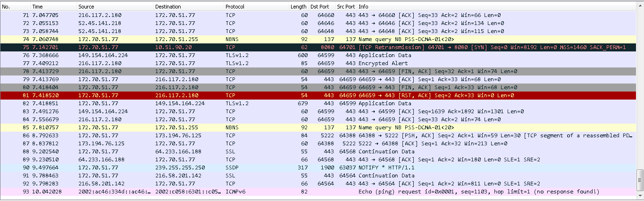Click the Destination column header

pyautogui.click(x=188, y=7)
